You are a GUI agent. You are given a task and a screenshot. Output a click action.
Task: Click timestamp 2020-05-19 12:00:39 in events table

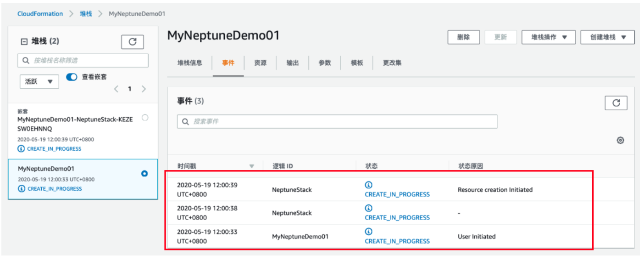pyautogui.click(x=207, y=189)
